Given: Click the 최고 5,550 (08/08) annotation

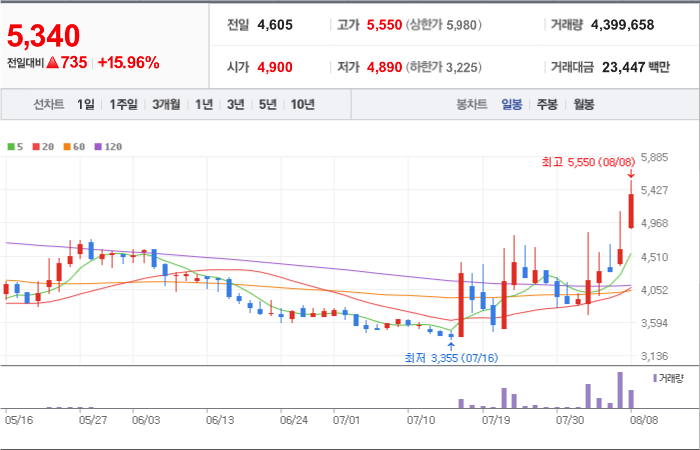Looking at the screenshot, I should tap(588, 162).
